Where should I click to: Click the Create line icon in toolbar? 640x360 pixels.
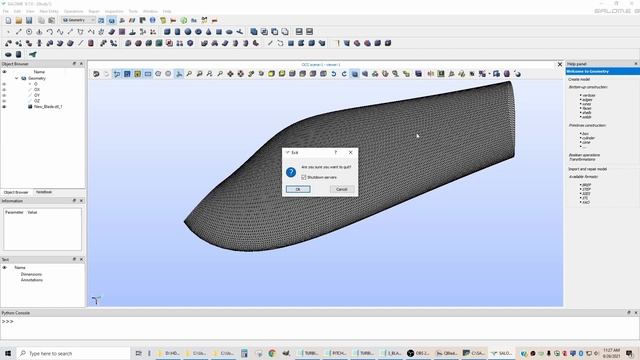[19, 31]
